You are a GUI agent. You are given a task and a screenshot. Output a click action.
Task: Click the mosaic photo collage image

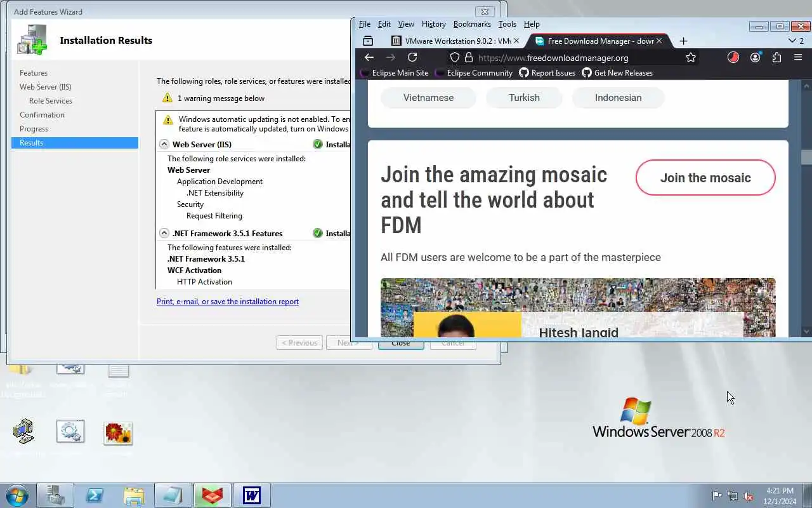pos(578,307)
